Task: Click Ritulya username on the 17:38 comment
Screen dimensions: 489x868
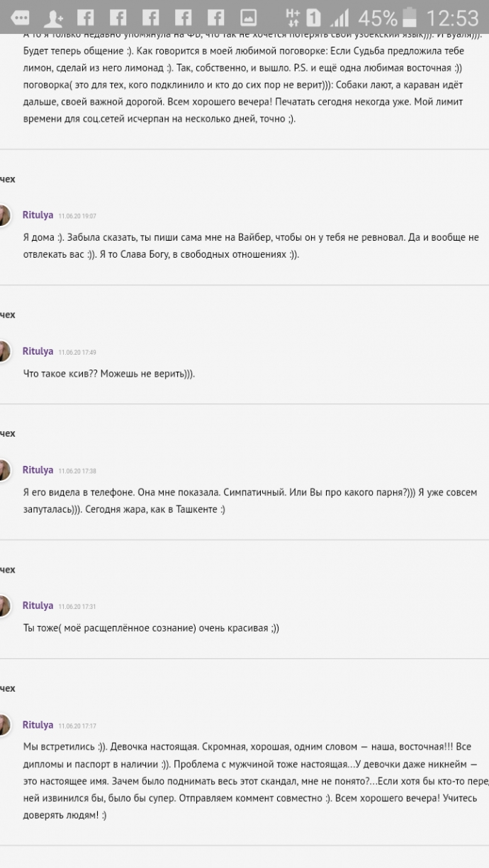Action: tap(38, 469)
